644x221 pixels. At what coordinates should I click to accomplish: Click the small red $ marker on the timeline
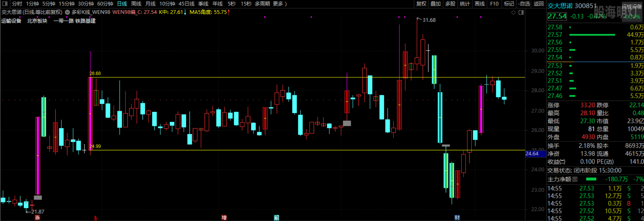click(96, 218)
